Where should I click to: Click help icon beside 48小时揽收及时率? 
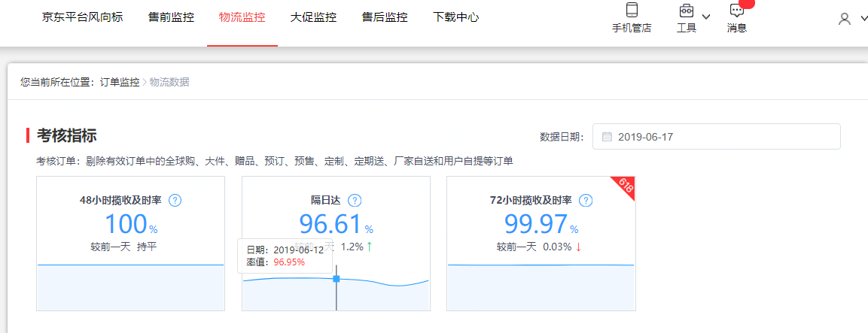click(x=175, y=201)
